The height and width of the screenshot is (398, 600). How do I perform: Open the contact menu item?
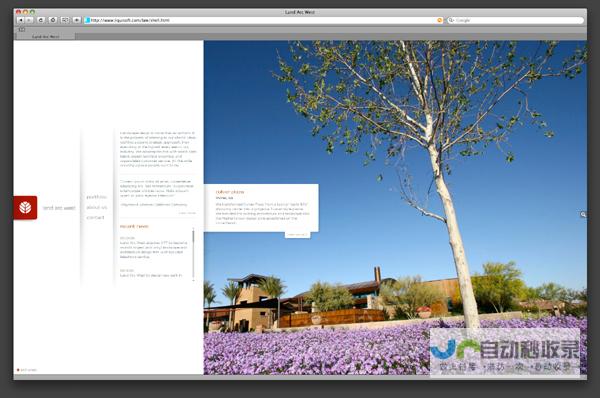click(x=95, y=217)
